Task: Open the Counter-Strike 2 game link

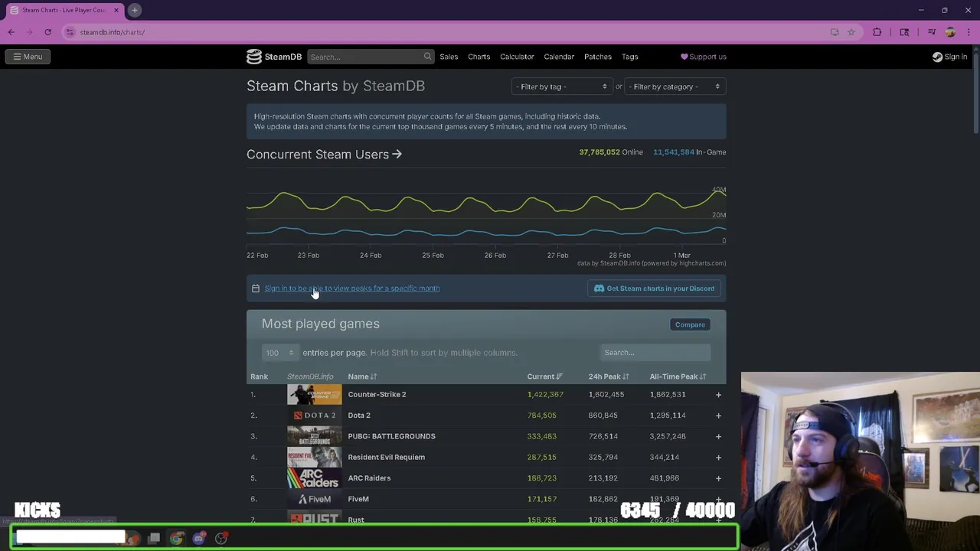Action: [x=377, y=395]
